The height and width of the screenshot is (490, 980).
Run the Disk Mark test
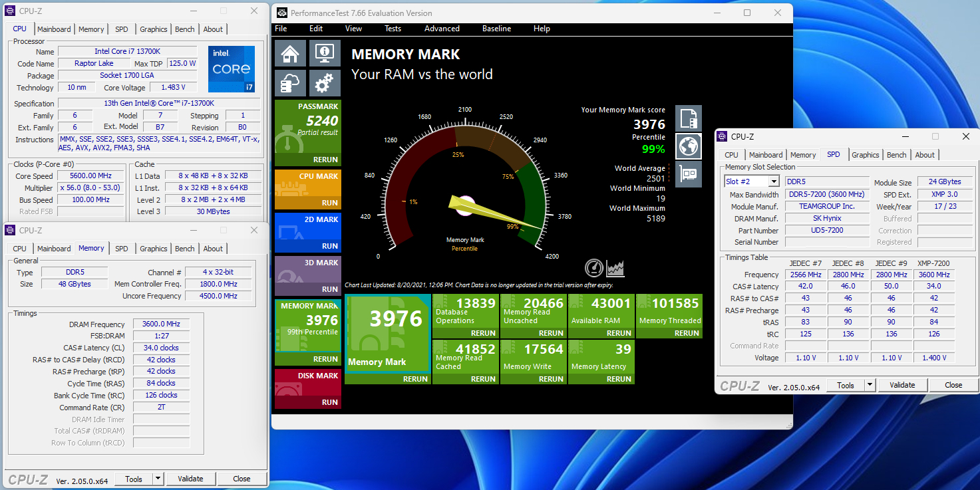coord(330,402)
